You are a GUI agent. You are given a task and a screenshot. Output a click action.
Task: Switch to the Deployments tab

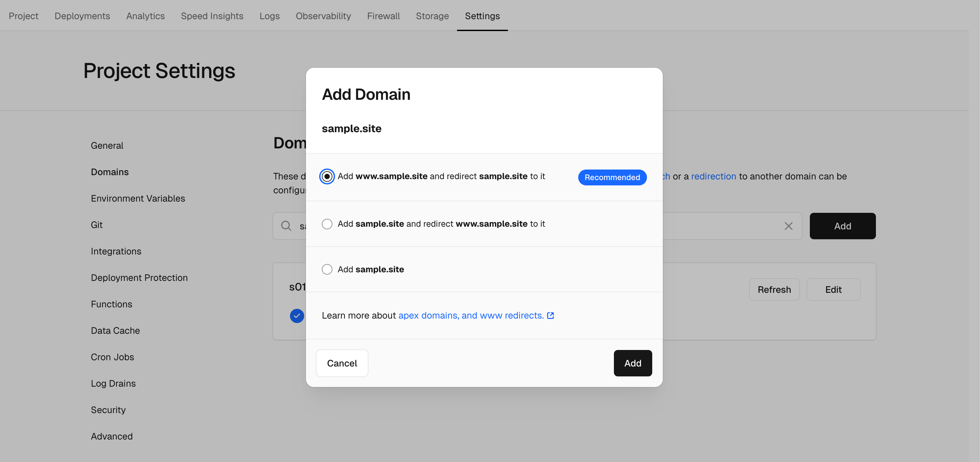(82, 16)
